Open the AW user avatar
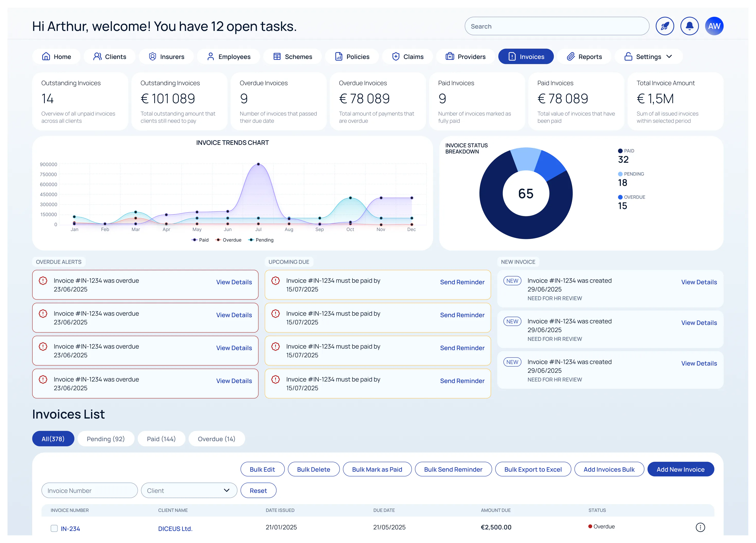This screenshot has width=756, height=543. pos(714,26)
